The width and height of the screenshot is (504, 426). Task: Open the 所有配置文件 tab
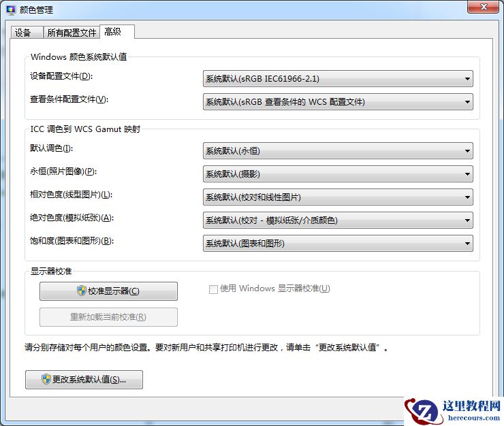[x=72, y=33]
